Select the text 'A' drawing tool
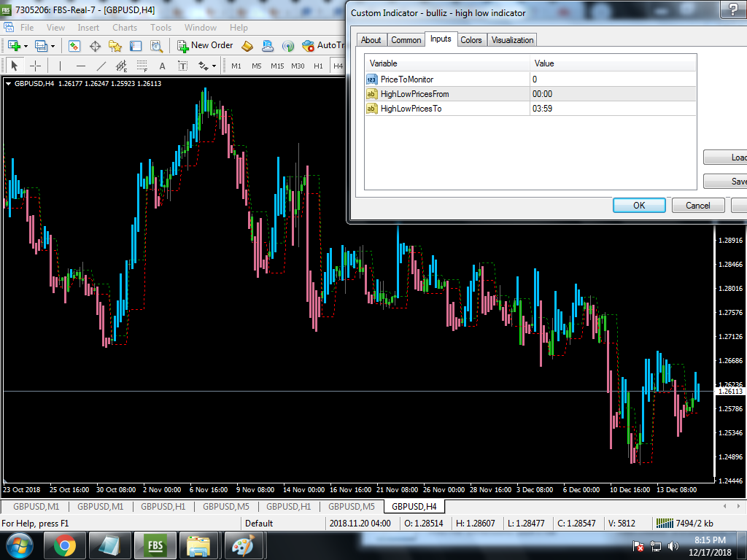 click(163, 66)
